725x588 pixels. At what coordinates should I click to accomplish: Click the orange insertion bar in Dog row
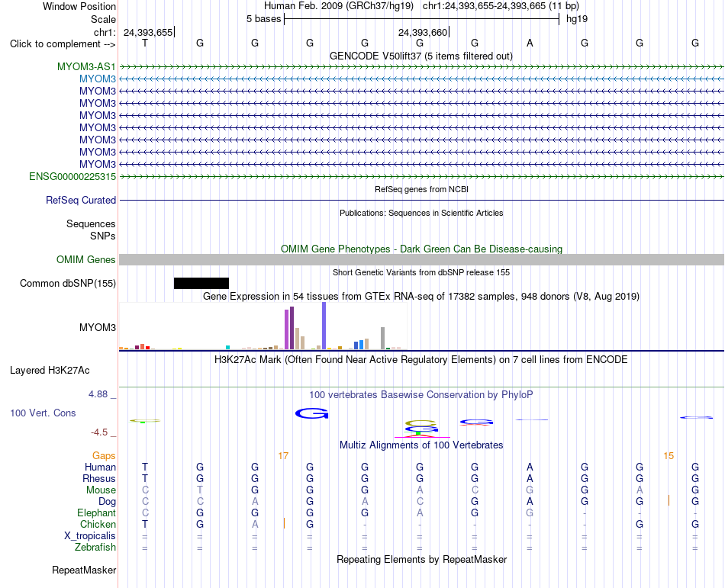(669, 500)
